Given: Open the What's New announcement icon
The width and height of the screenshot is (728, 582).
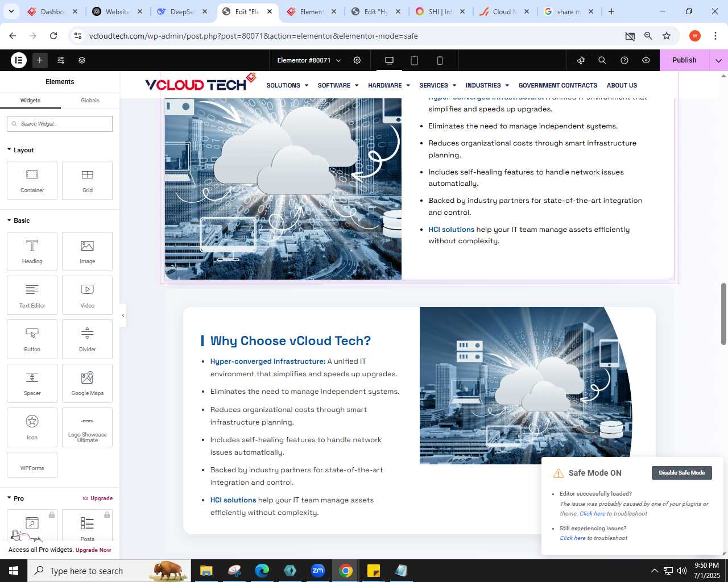Looking at the screenshot, I should tap(581, 60).
